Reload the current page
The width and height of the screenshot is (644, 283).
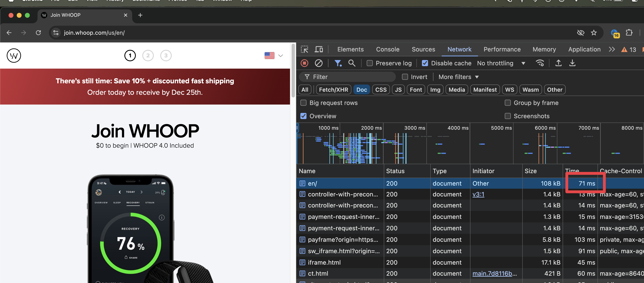[38, 32]
